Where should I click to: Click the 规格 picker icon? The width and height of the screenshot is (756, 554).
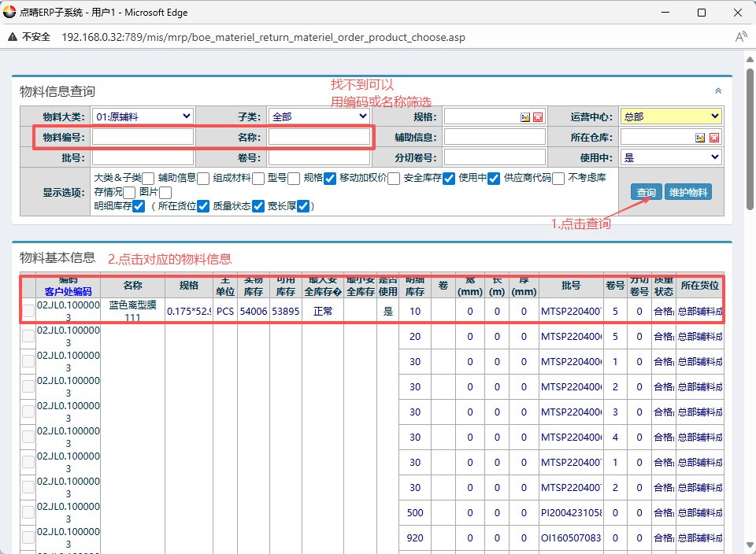coord(525,117)
